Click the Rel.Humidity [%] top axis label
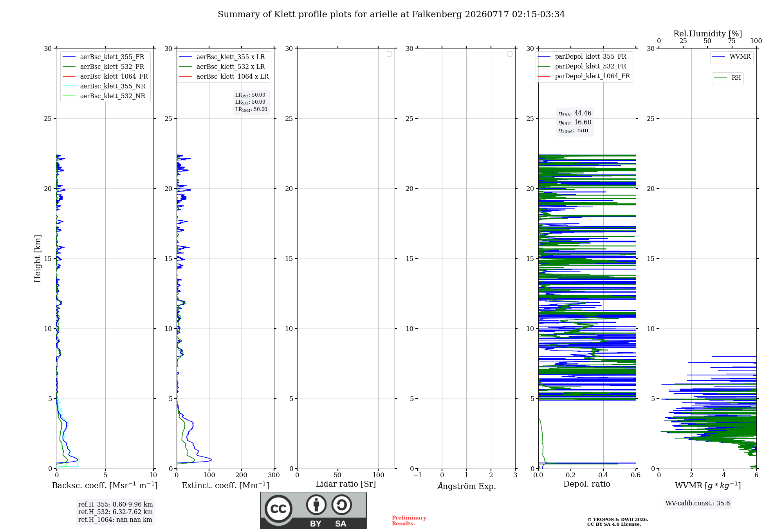Image resolution: width=783 pixels, height=532 pixels. (707, 34)
